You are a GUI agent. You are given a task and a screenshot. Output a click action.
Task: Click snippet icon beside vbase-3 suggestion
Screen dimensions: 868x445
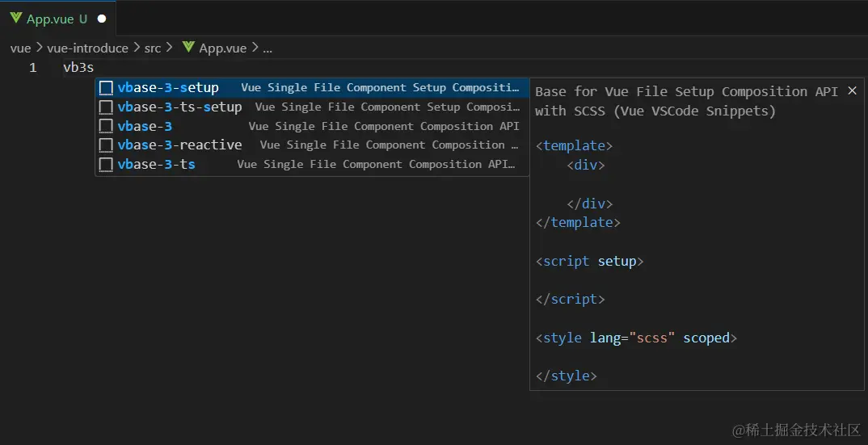[107, 126]
